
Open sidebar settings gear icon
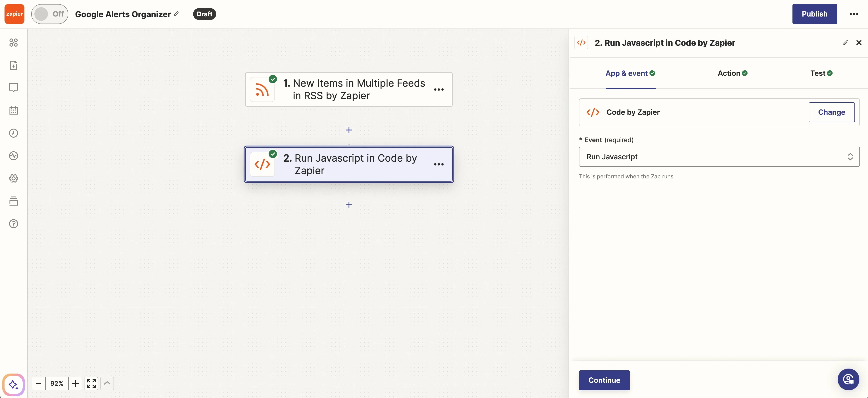click(x=14, y=178)
